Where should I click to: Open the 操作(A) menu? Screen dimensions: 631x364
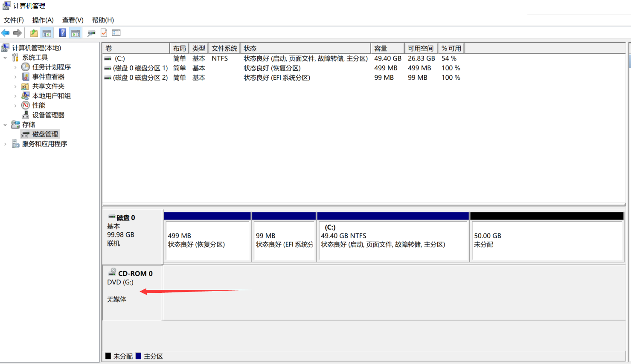pyautogui.click(x=43, y=20)
